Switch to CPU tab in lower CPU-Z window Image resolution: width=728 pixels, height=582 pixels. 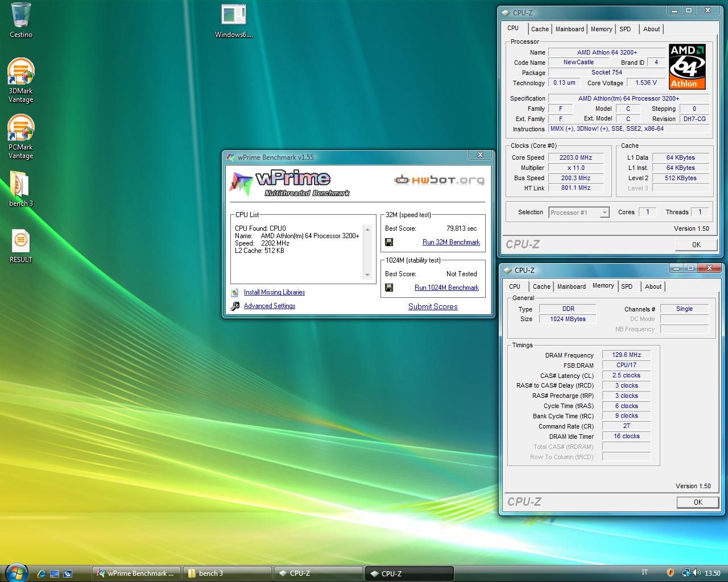[x=515, y=286]
